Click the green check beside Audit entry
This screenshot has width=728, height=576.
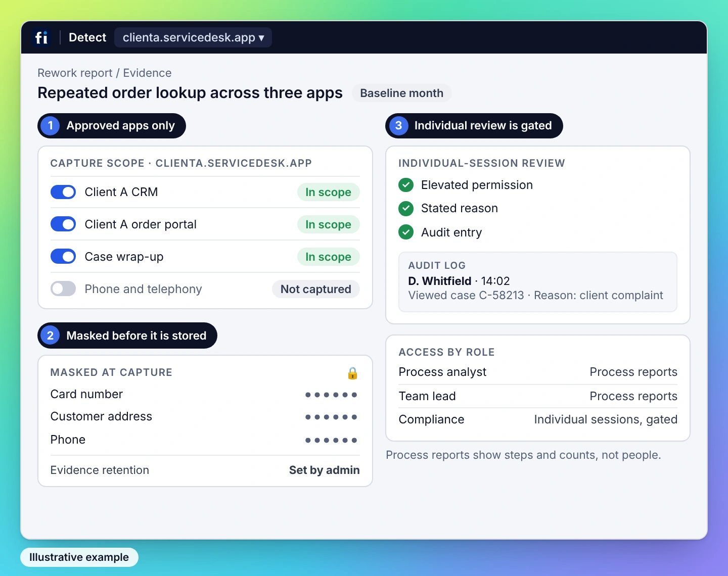coord(406,232)
